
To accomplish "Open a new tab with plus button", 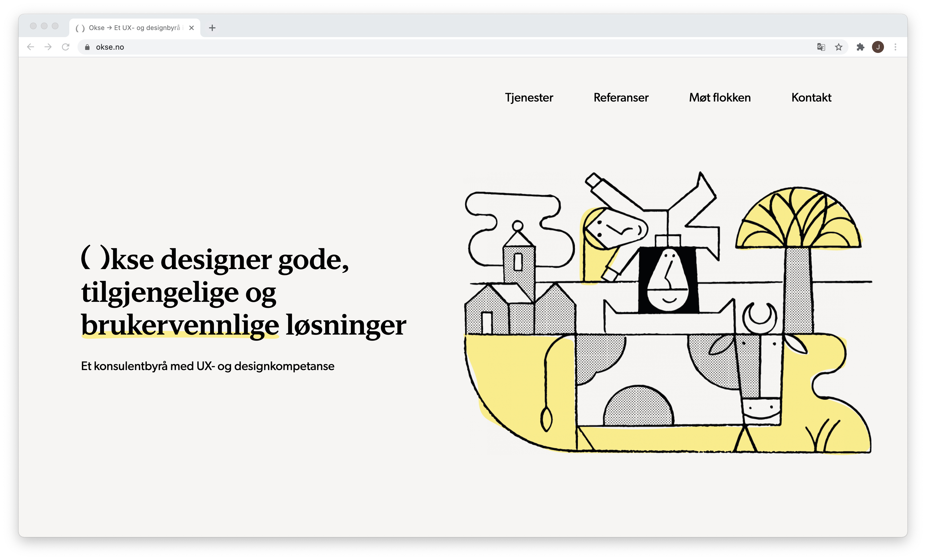I will tap(212, 28).
